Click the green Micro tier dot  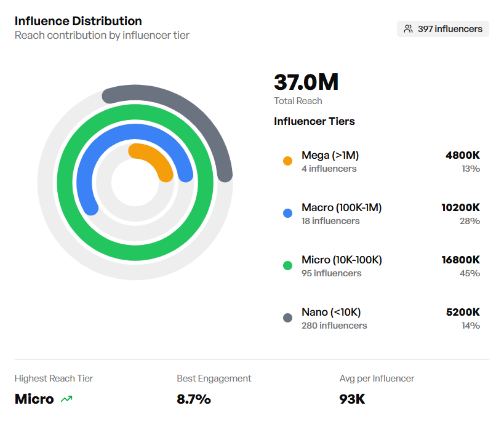(x=287, y=266)
